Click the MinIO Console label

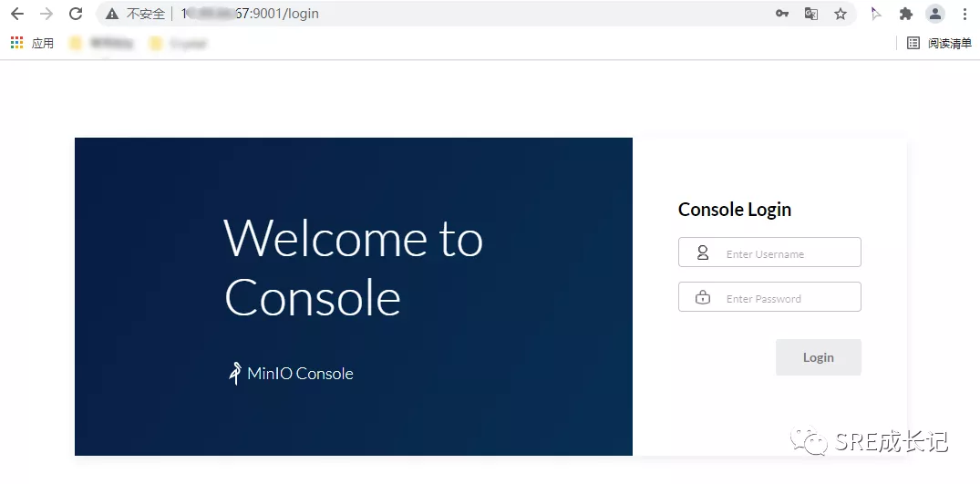tap(300, 374)
